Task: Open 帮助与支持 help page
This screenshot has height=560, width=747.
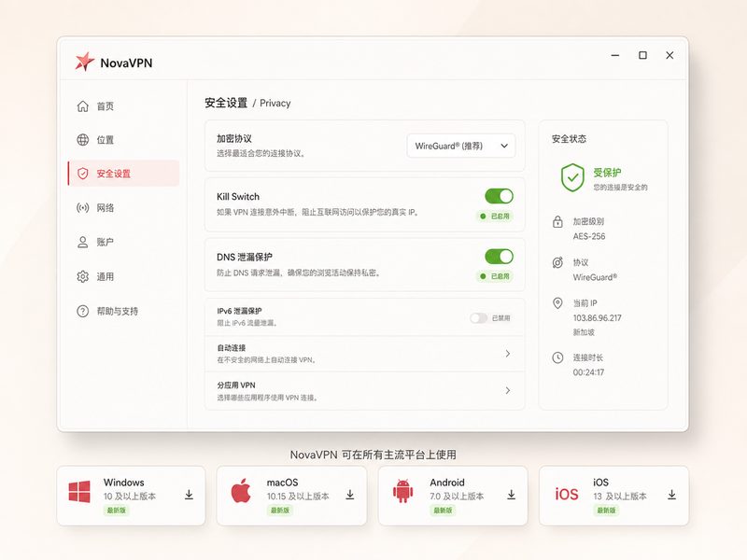Action: pos(124,311)
